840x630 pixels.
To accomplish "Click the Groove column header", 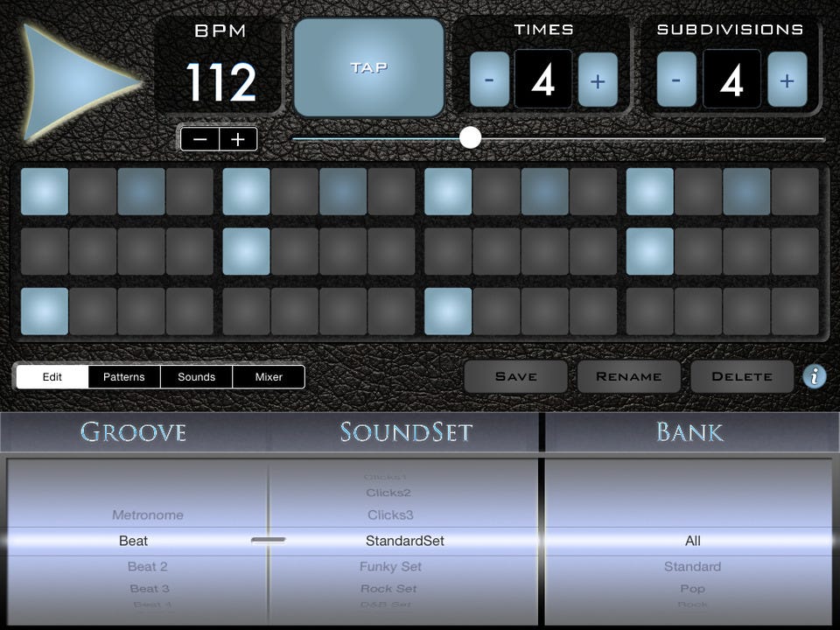I will pyautogui.click(x=133, y=431).
